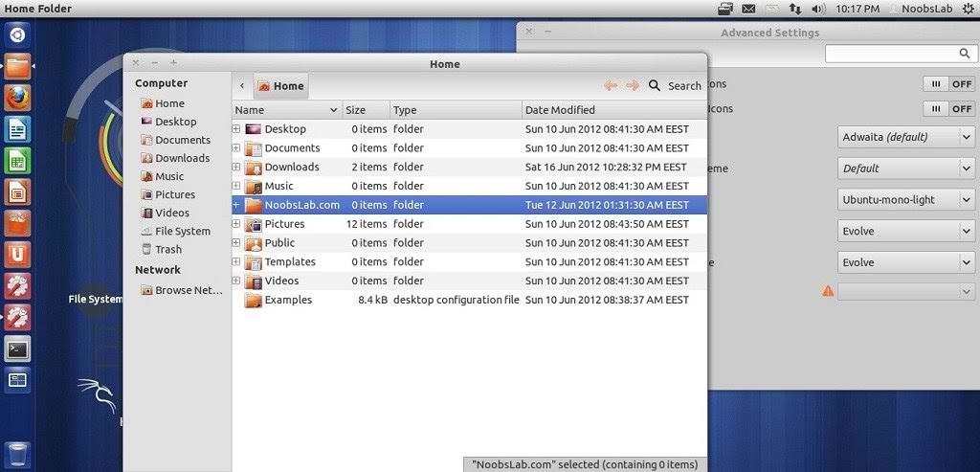Sort files by the Size column header
The image size is (980, 472).
click(x=367, y=110)
